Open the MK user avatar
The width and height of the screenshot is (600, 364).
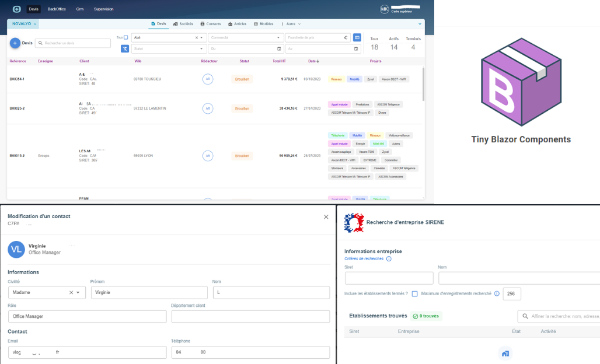tap(384, 9)
